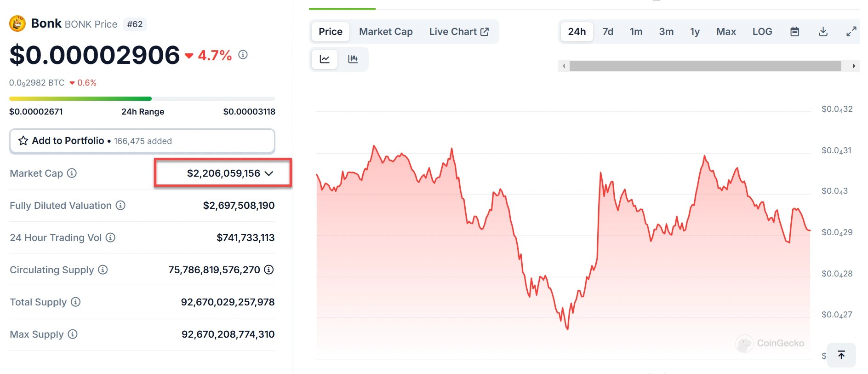Click the trading volume value $741,733,113
Viewport: 868px width, 374px height.
point(246,237)
